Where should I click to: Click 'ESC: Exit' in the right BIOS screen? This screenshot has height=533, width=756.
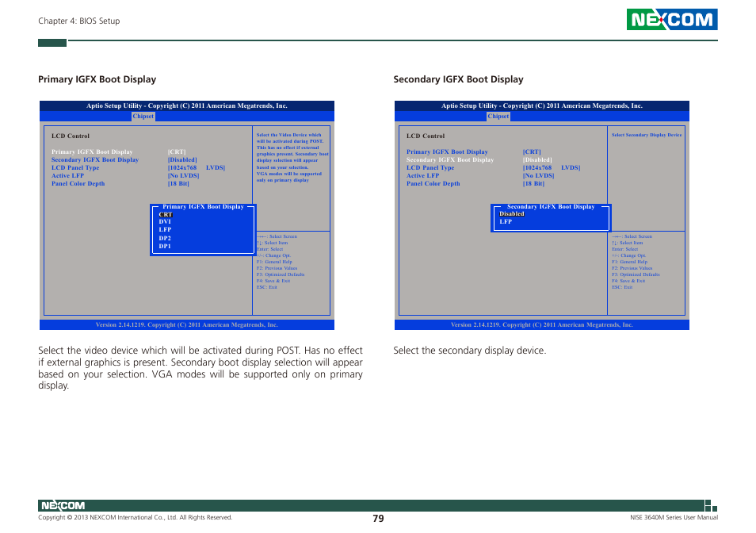622,287
